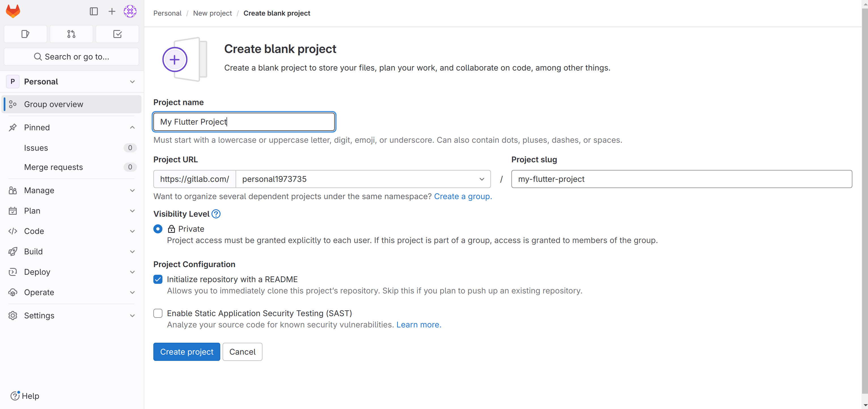Toggle the sidebar collapse icon
This screenshot has width=868, height=409.
[x=94, y=11]
